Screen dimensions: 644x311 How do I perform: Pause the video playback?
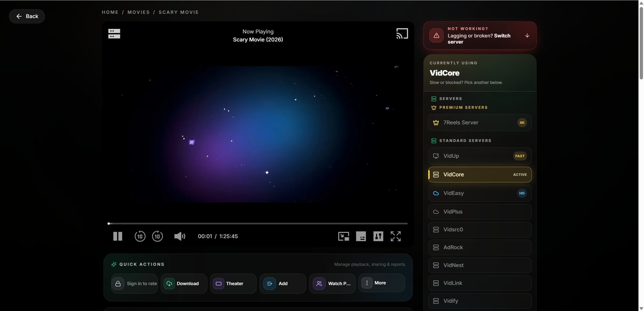tap(117, 236)
